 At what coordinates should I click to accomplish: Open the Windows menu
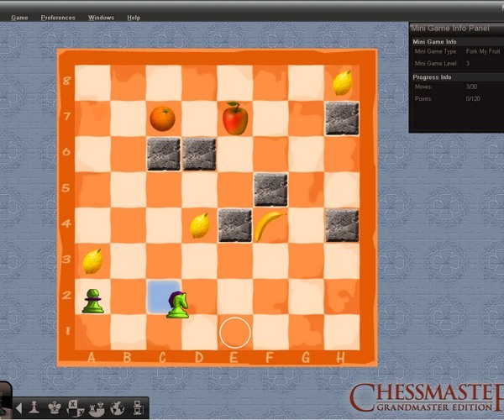(x=101, y=18)
